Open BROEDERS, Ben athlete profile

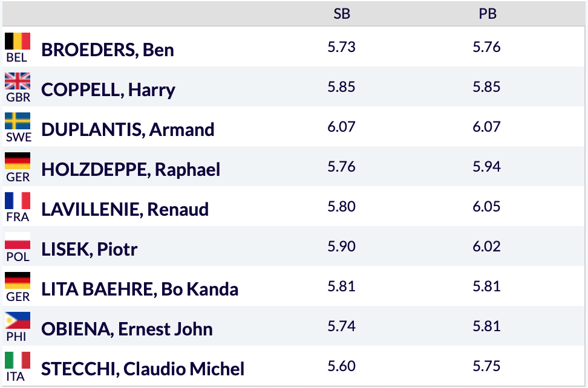pos(108,50)
